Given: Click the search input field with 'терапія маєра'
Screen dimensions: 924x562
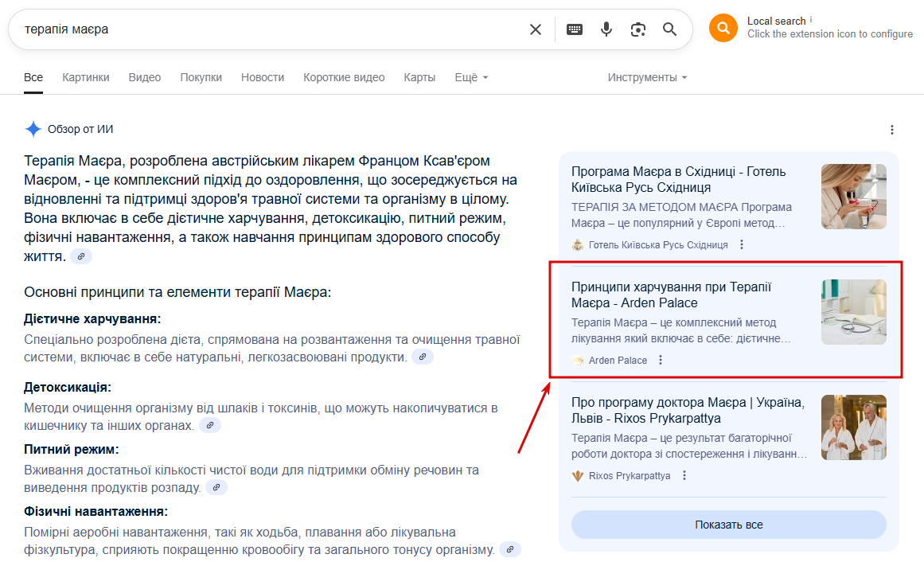Looking at the screenshot, I should click(x=271, y=29).
